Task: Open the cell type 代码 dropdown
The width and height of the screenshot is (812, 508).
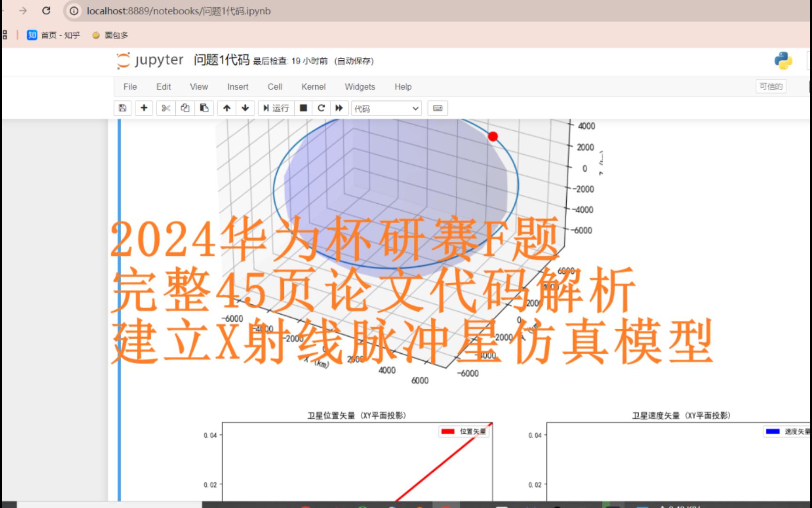Action: (x=386, y=109)
